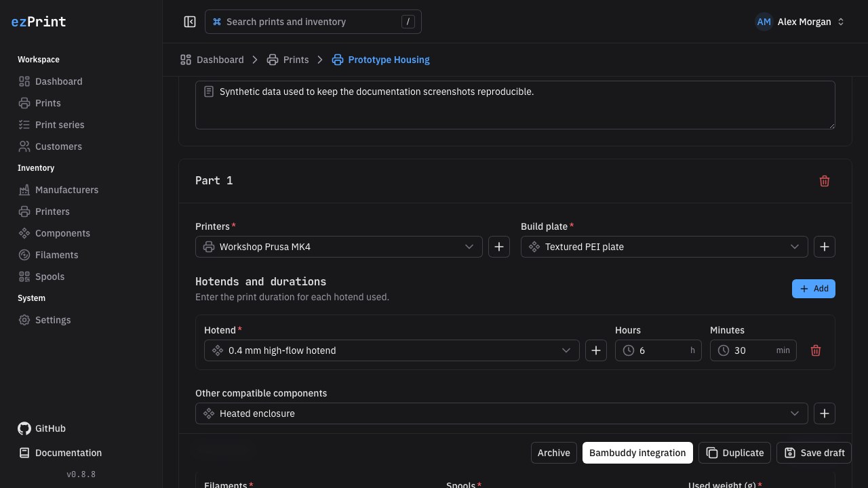Navigate to Printers inventory page

(81, 211)
